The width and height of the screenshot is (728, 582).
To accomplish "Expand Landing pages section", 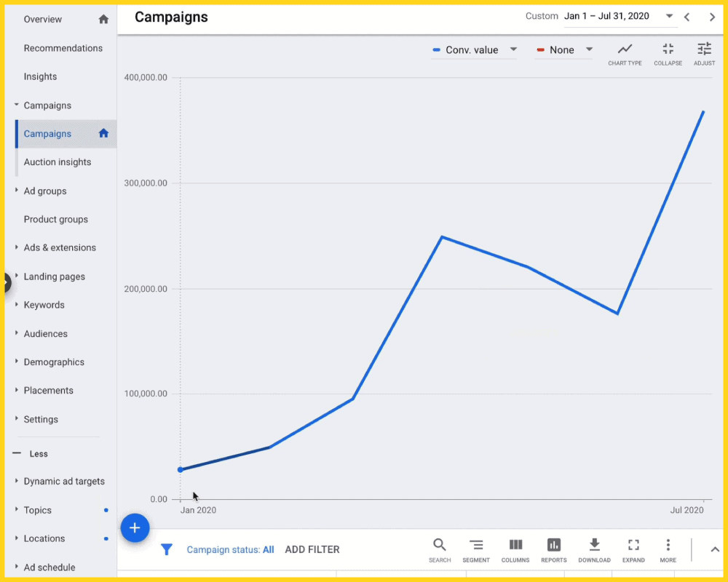I will (x=16, y=276).
